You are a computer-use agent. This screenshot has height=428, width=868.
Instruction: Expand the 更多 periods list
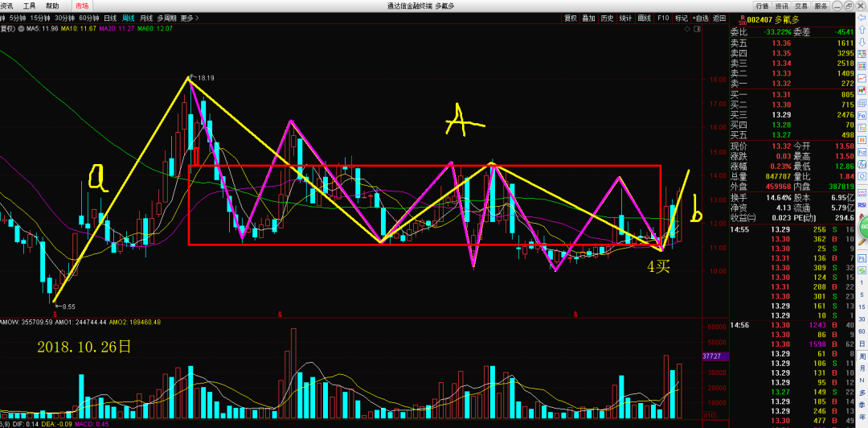pyautogui.click(x=190, y=18)
